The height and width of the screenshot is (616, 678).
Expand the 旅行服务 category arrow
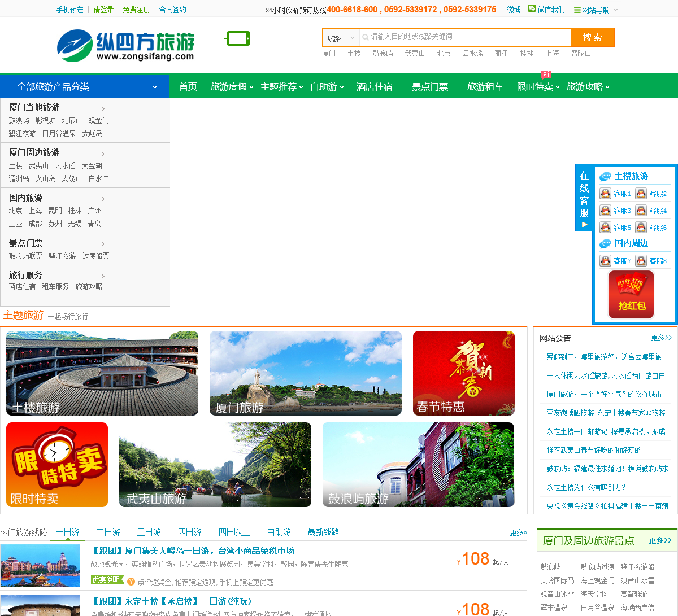pyautogui.click(x=103, y=276)
